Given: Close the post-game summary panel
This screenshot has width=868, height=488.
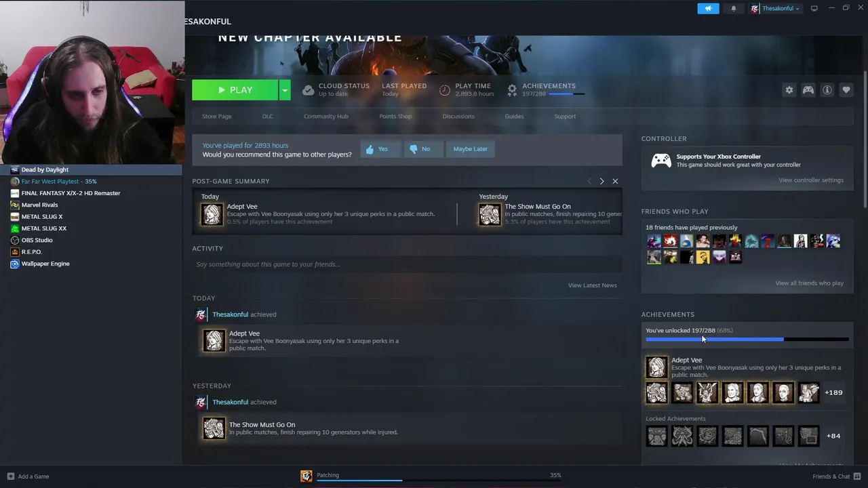Looking at the screenshot, I should coord(615,181).
